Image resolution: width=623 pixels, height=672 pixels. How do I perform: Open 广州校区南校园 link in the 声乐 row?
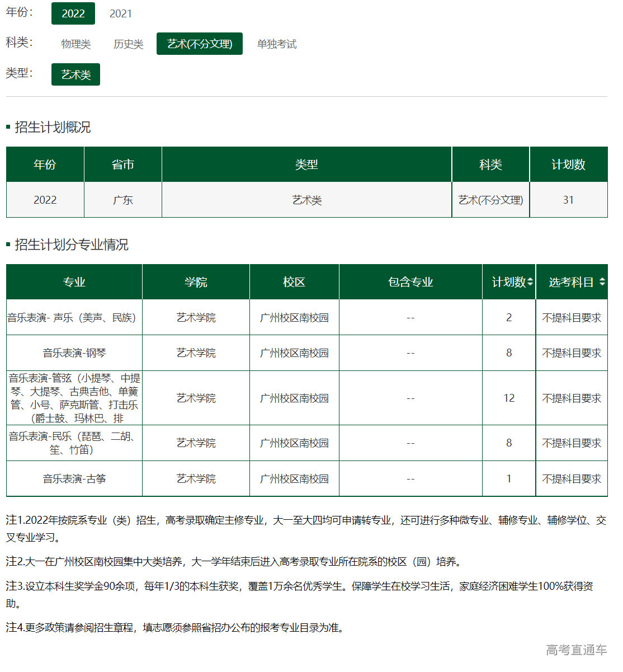tap(294, 317)
